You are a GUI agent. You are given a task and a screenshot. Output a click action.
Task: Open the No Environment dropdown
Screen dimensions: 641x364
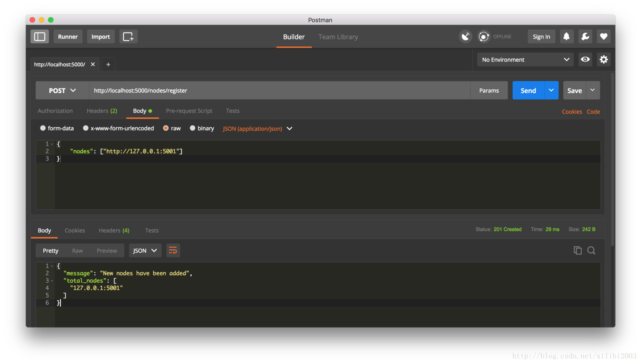[x=525, y=60]
